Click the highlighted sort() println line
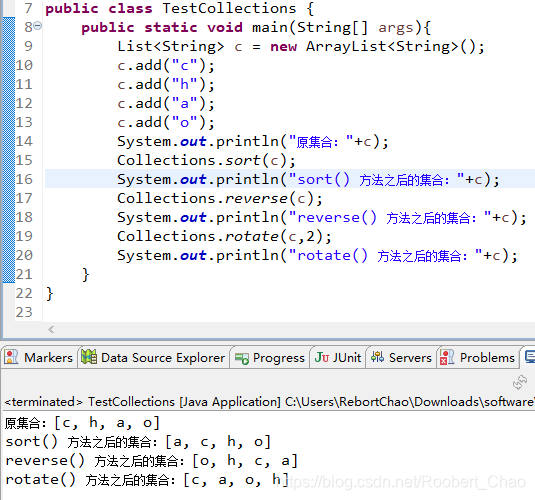This screenshot has height=500, width=535. pos(308,179)
